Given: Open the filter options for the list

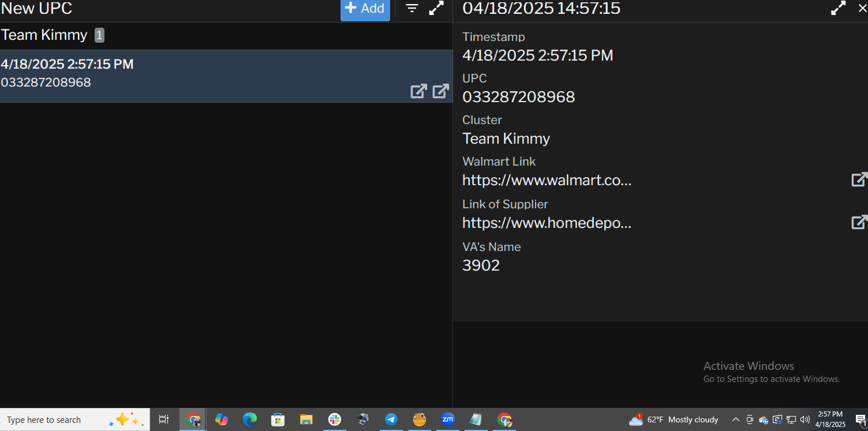Looking at the screenshot, I should click(x=411, y=9).
